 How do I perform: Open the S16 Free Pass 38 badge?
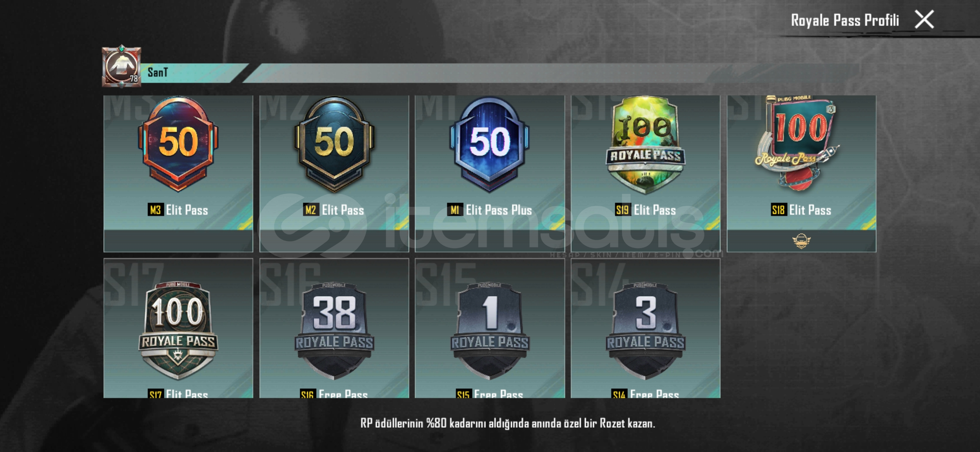coord(334,331)
